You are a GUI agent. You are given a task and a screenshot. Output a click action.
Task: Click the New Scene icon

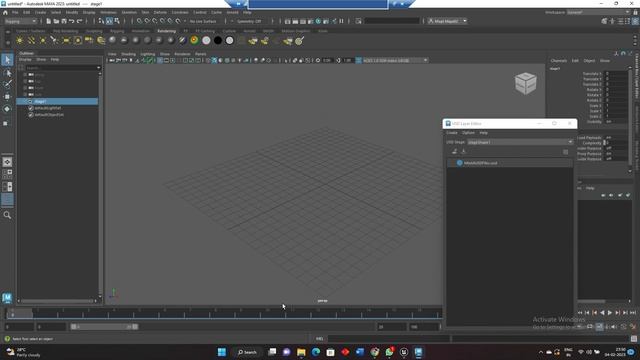pyautogui.click(x=49, y=21)
